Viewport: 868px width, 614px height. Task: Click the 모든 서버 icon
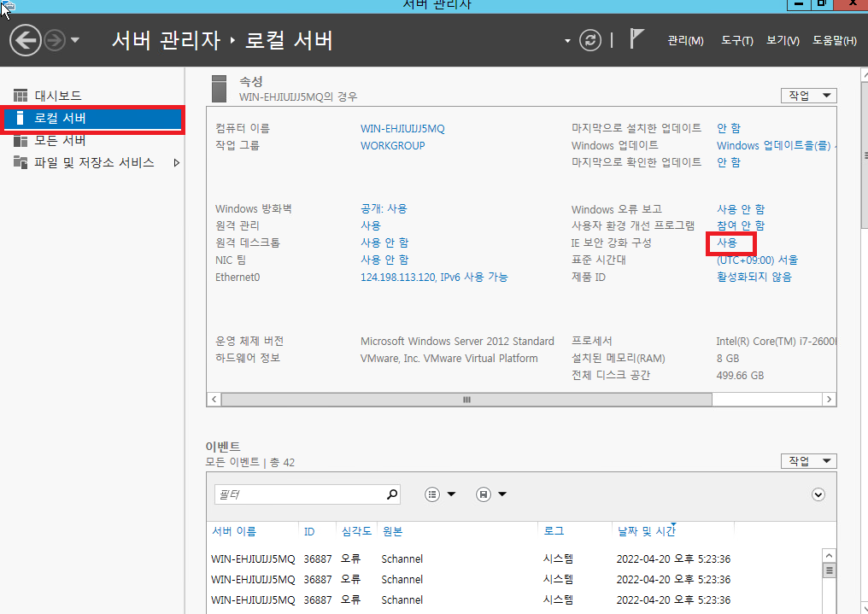tap(21, 141)
